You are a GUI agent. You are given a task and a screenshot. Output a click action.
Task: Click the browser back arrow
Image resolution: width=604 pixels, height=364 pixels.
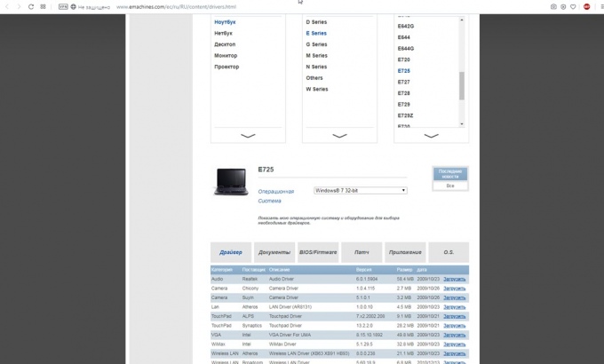7,6
